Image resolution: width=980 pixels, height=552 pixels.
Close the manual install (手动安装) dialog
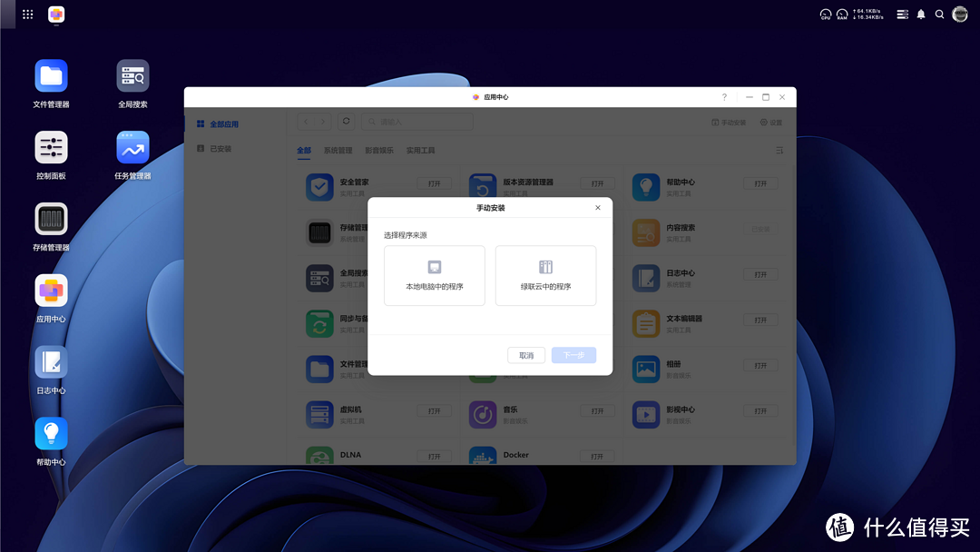597,208
